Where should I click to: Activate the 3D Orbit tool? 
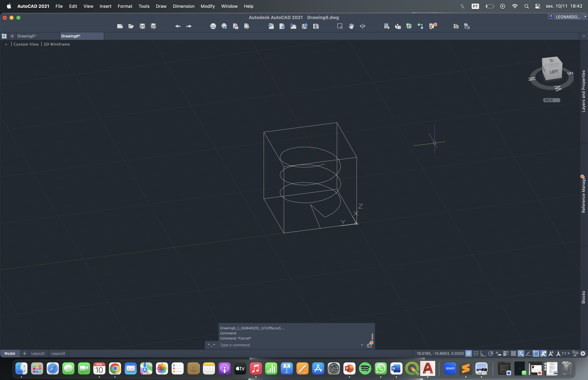tap(362, 26)
